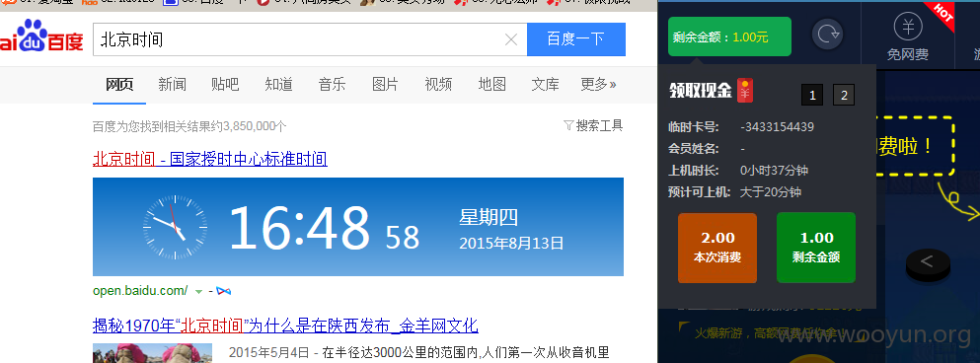Click the 16:48 digital time display

pyautogui.click(x=299, y=227)
